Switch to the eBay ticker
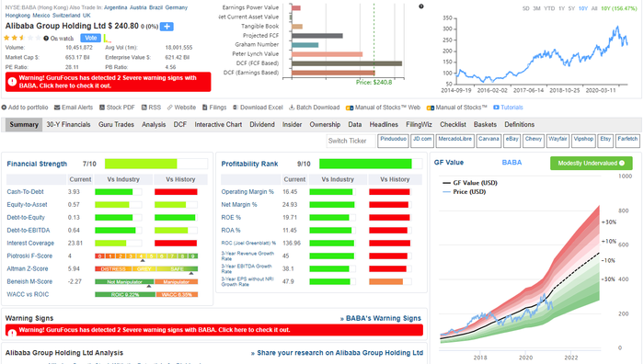644x364 pixels. tap(512, 141)
